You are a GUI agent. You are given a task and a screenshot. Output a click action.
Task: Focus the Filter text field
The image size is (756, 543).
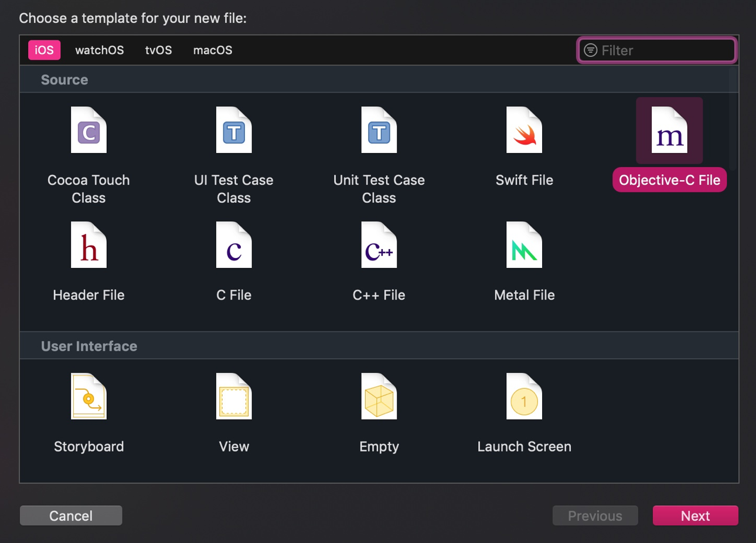point(656,50)
